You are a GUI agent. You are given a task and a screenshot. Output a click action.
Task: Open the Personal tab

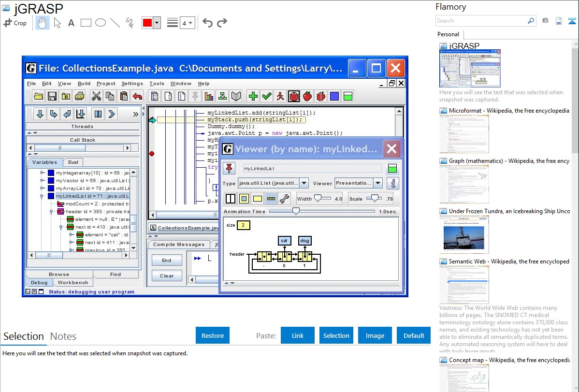pos(449,34)
